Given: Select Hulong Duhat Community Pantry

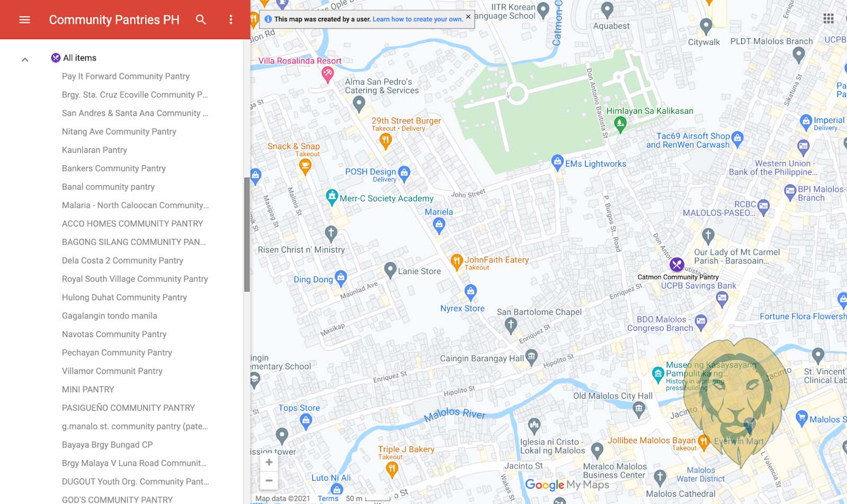Looking at the screenshot, I should pos(124,298).
